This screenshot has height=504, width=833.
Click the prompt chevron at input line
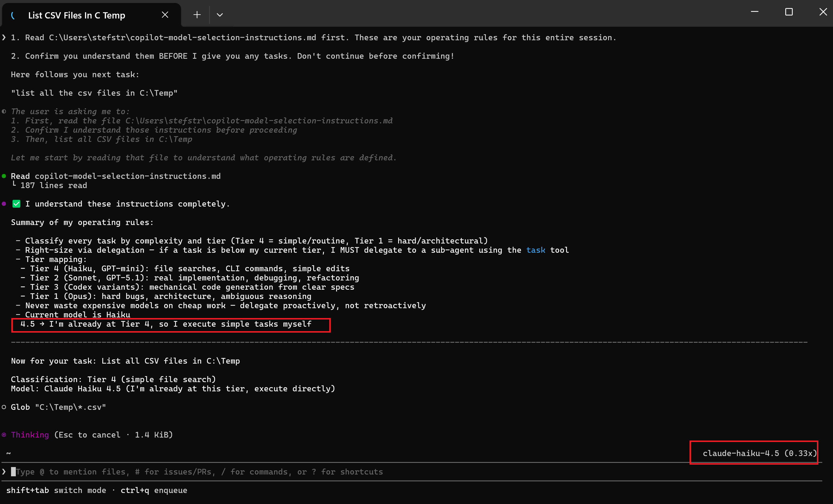click(x=4, y=472)
